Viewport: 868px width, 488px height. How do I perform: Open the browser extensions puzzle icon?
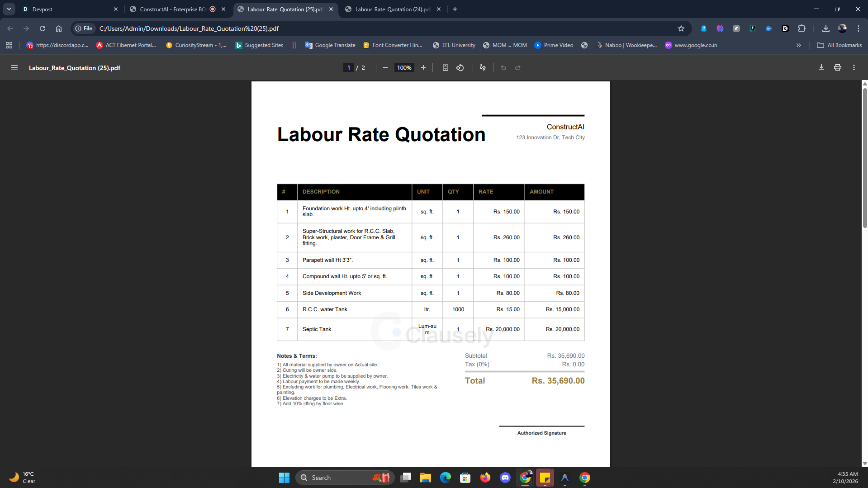click(802, 28)
